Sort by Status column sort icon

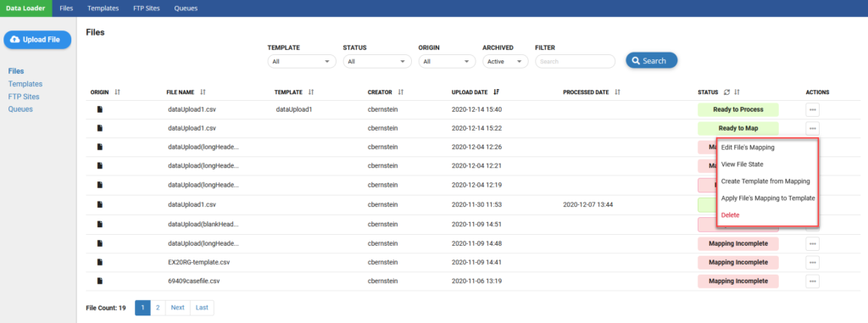pos(737,92)
